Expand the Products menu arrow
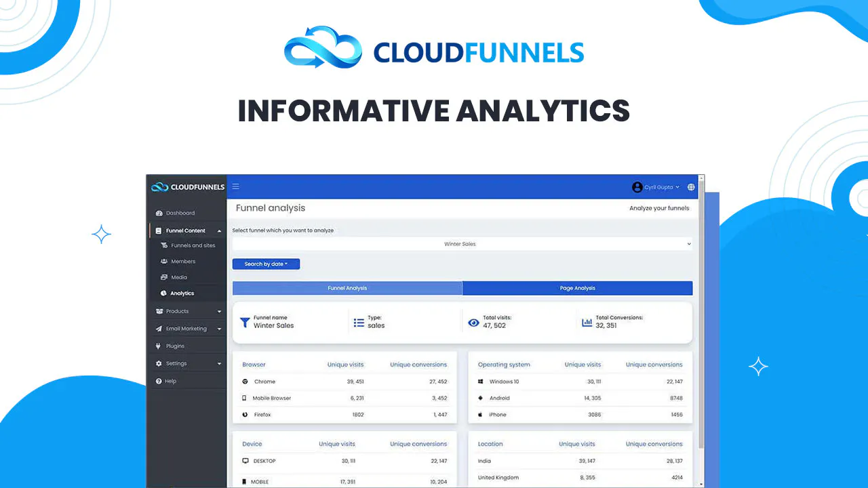 coord(219,312)
